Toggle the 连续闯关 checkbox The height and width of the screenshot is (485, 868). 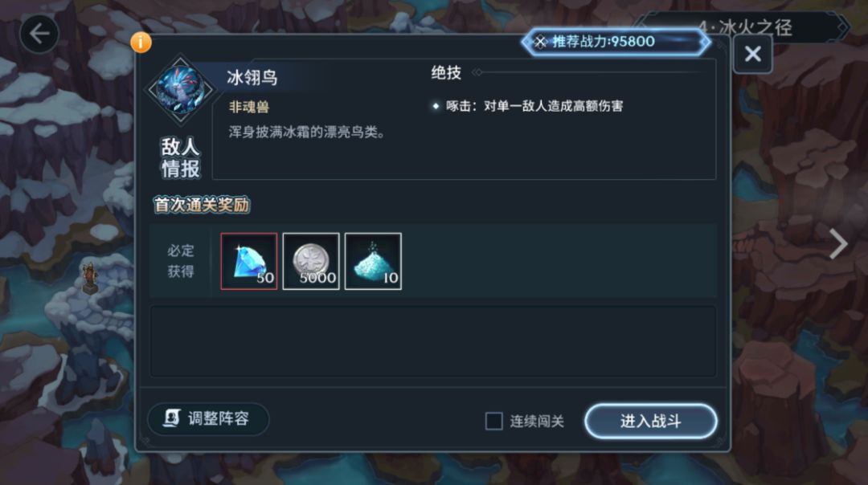point(493,421)
